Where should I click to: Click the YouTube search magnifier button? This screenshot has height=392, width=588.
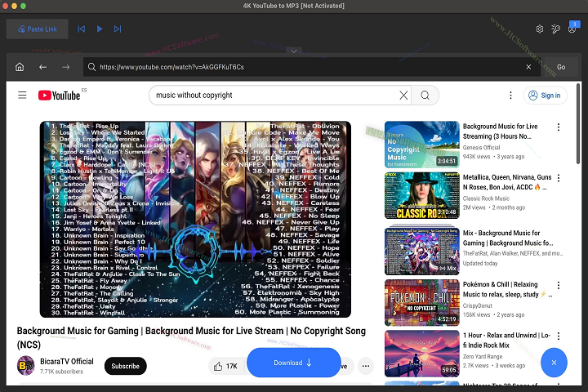coord(425,96)
